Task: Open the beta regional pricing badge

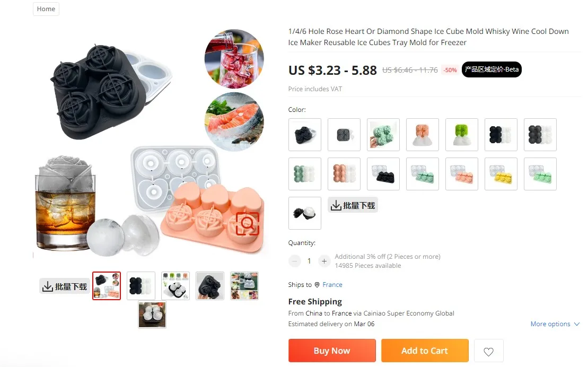Action: (492, 69)
